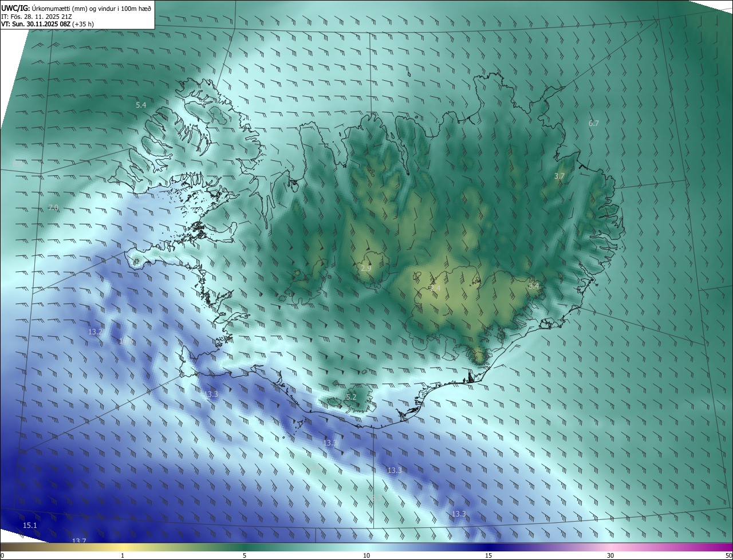Screen dimensions: 733x560
Task: Click the 13.7 value label on the map
Action: 79,541
